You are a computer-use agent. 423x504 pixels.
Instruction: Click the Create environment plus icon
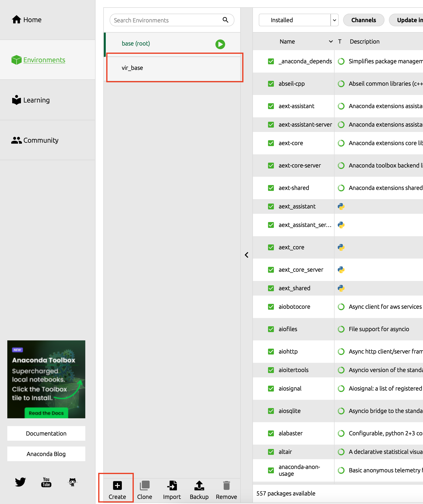[117, 485]
